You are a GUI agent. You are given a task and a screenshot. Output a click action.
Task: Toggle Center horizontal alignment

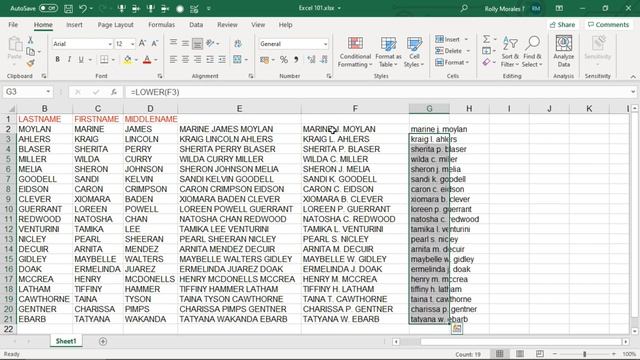pos(185,60)
